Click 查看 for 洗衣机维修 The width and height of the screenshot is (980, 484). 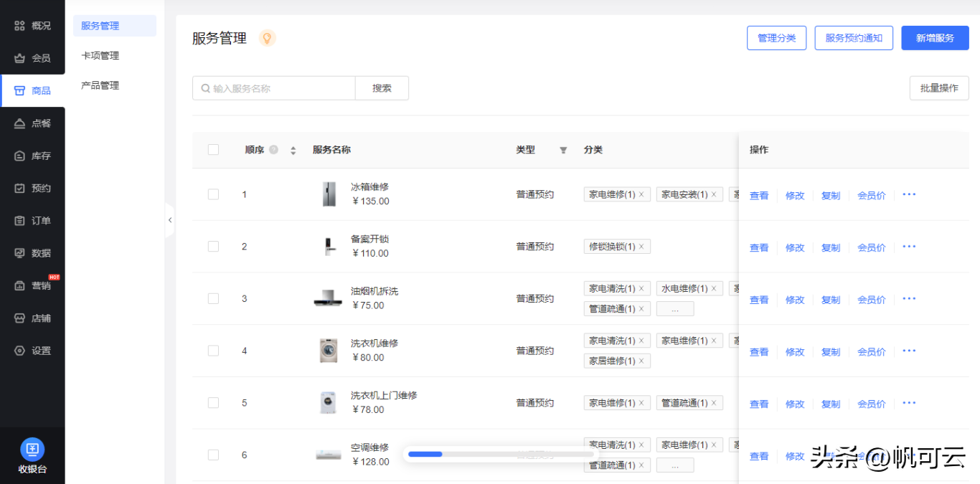759,352
